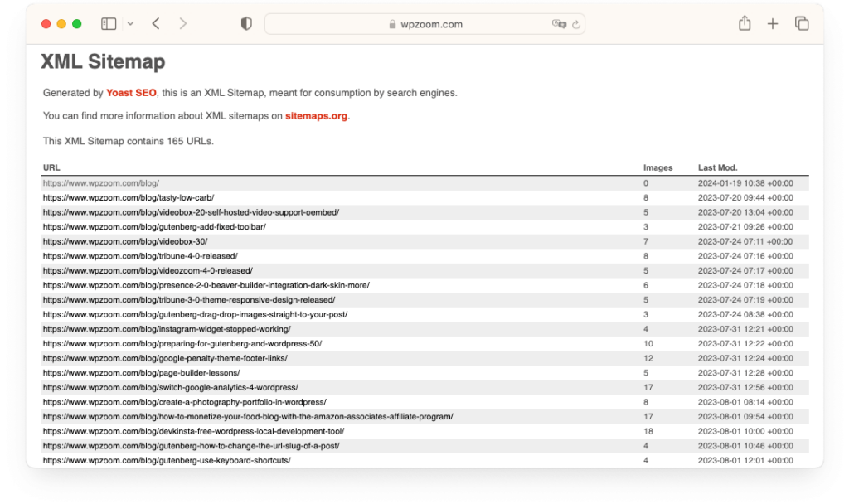Click the URL column header
The image size is (849, 504).
pyautogui.click(x=51, y=167)
